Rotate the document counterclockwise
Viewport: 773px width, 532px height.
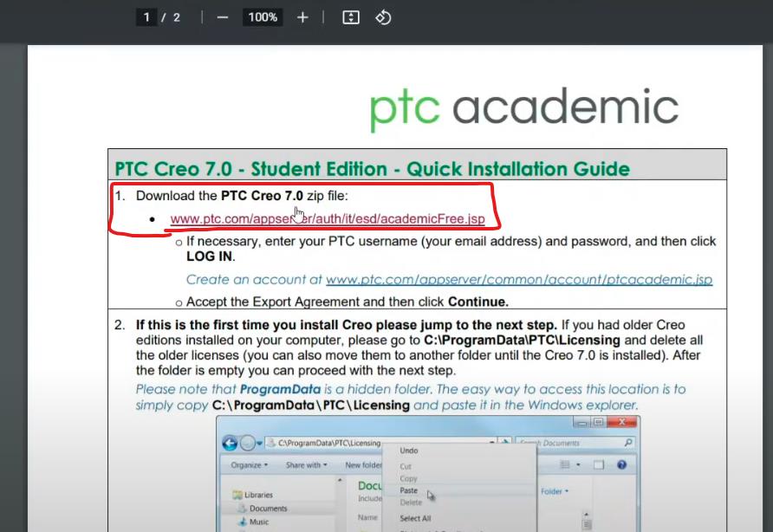click(383, 17)
